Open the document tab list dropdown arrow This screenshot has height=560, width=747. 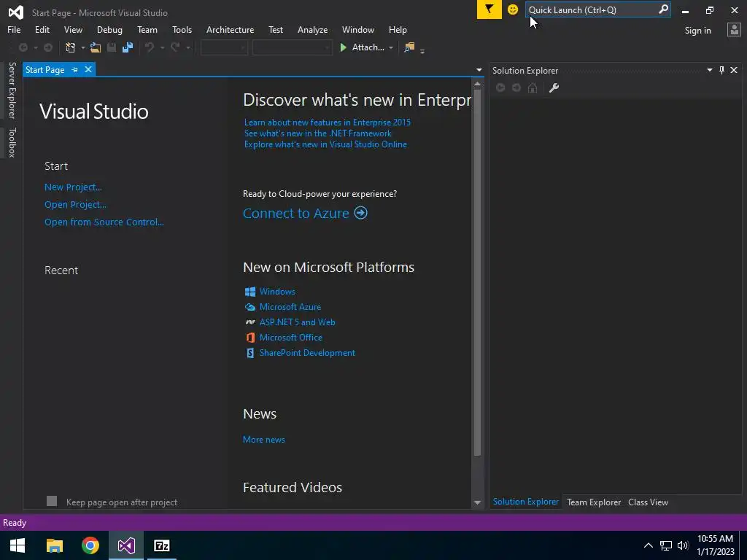pos(479,70)
